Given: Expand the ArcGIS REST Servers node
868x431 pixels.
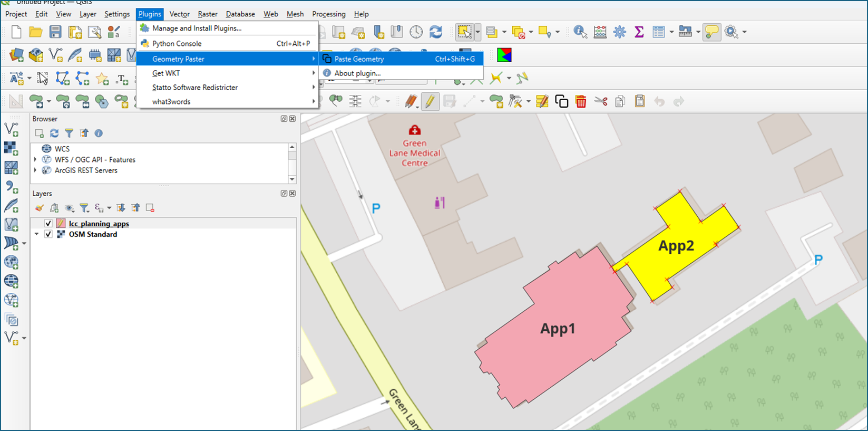Looking at the screenshot, I should coord(35,170).
